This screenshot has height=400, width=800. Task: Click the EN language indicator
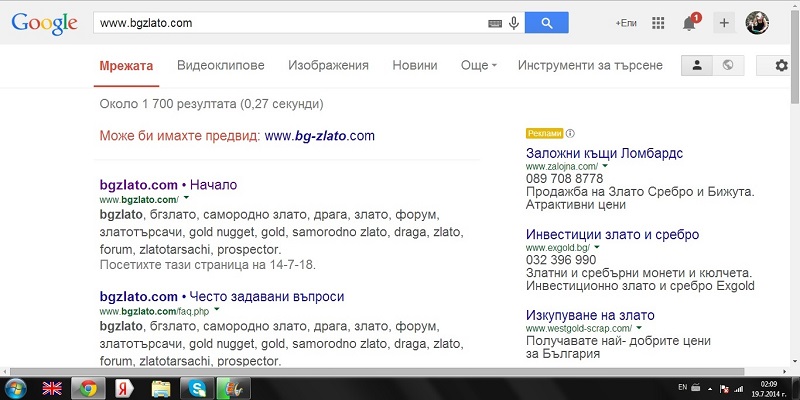(682, 386)
